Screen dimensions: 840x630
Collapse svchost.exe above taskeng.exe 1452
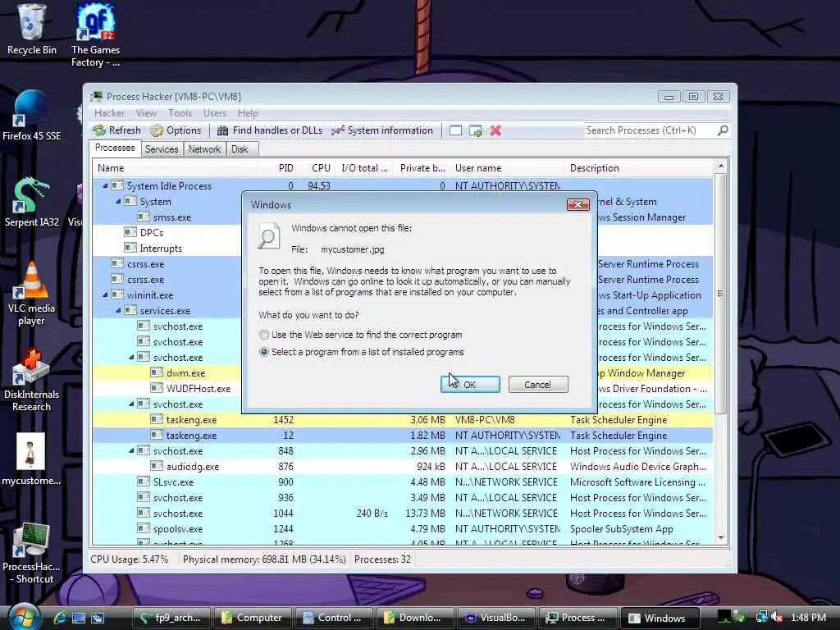131,404
